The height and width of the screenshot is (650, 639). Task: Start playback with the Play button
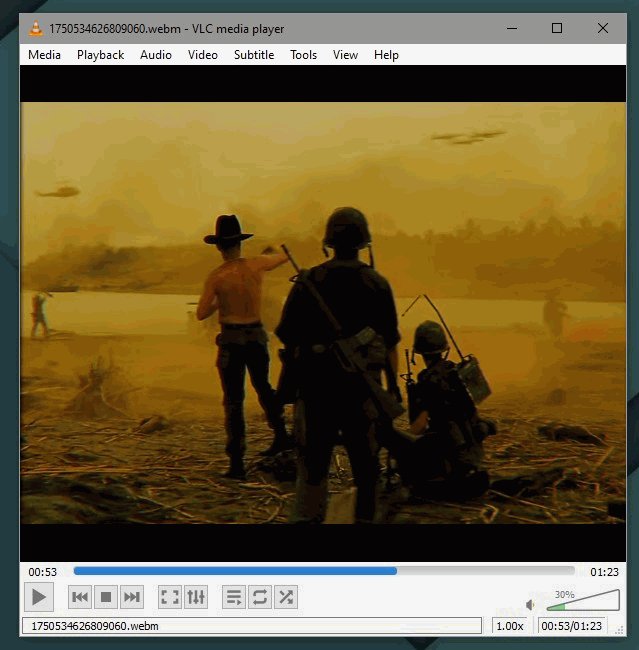click(x=39, y=597)
